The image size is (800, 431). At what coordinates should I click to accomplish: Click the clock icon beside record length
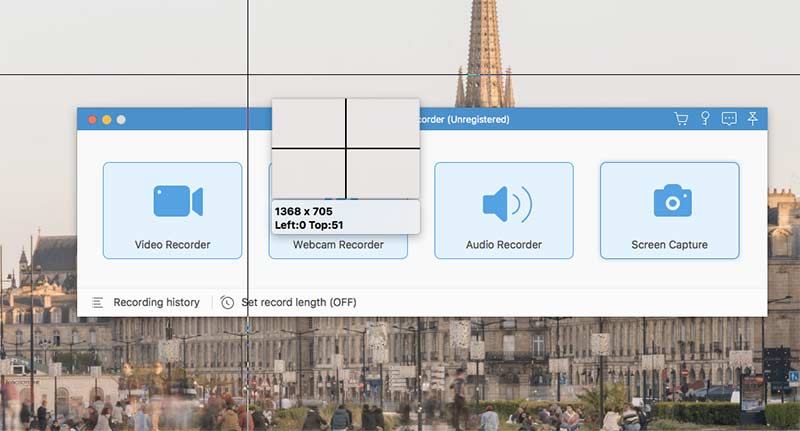[228, 302]
